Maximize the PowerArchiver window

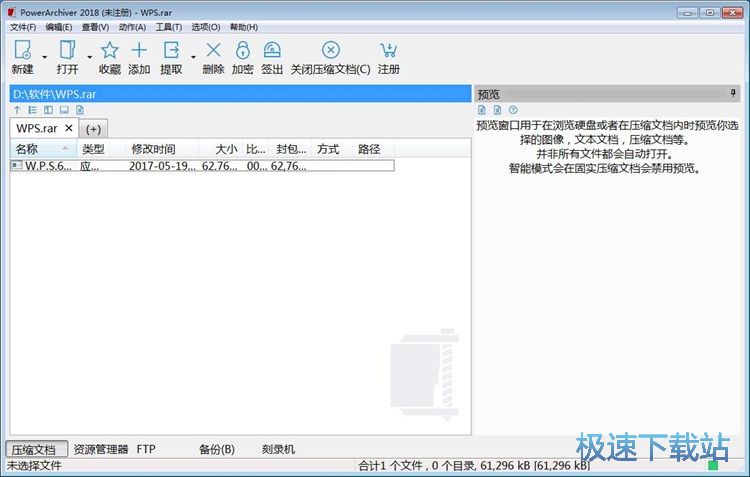710,13
